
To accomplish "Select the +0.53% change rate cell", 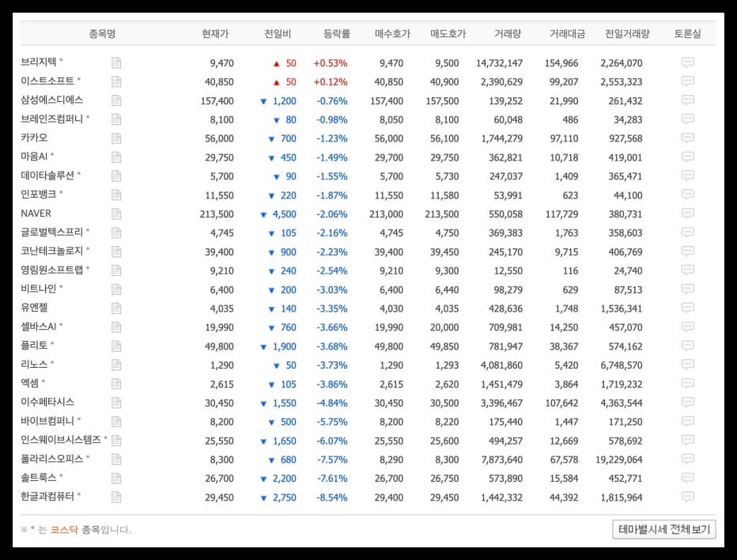I will pos(331,63).
